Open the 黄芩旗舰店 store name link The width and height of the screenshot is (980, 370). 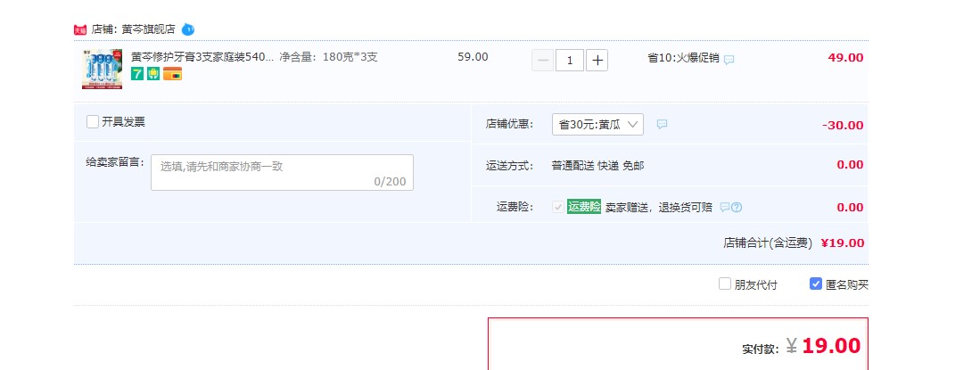pyautogui.click(x=149, y=29)
